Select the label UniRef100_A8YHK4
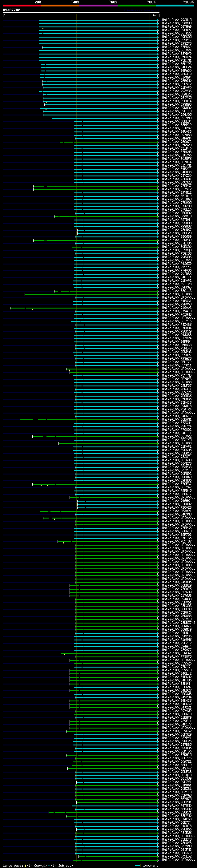 pyautogui.click(x=176, y=162)
